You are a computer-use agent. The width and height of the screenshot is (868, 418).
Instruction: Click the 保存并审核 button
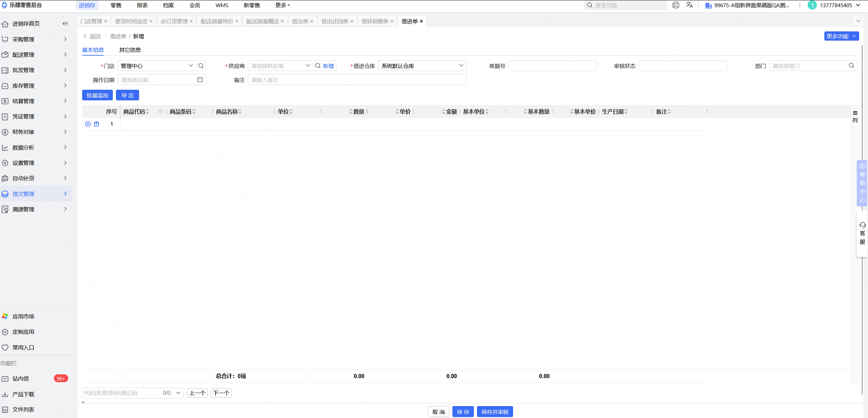495,412
